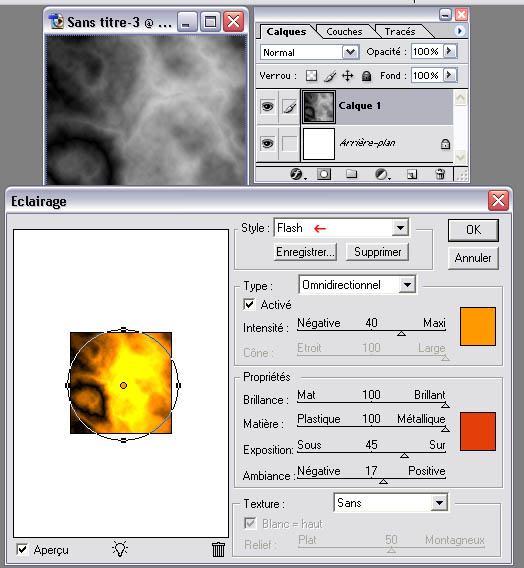Click the add layer style icon
The image size is (524, 568).
[x=297, y=174]
